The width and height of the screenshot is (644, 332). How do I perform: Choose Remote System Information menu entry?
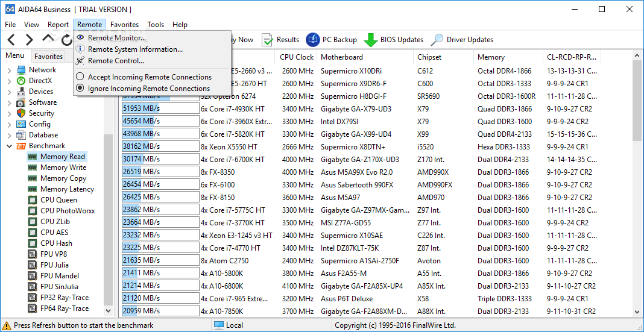(135, 49)
